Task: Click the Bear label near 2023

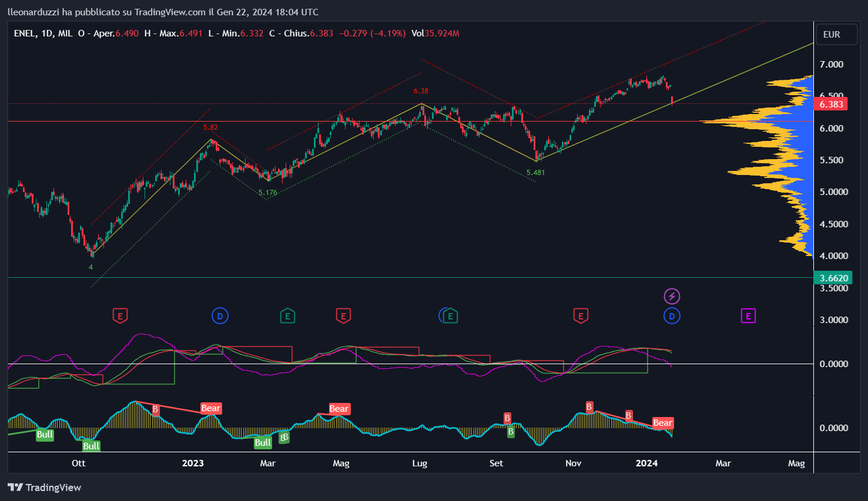Action: 211,408
